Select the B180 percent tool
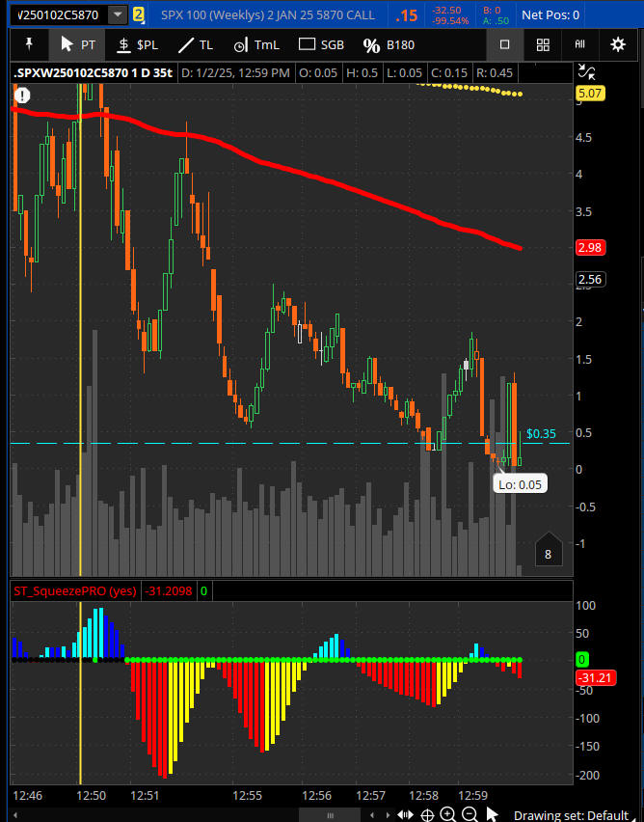Screen dimensions: 644x822 [x=389, y=44]
